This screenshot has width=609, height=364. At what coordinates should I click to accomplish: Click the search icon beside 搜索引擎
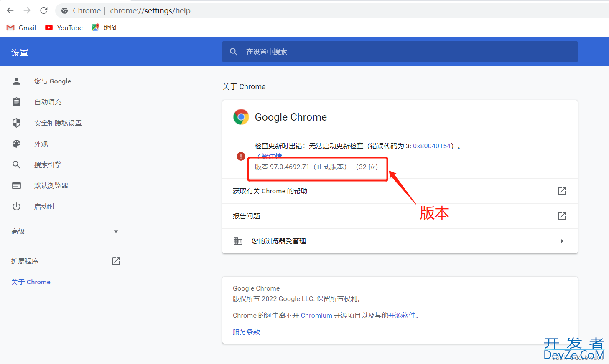pos(16,164)
